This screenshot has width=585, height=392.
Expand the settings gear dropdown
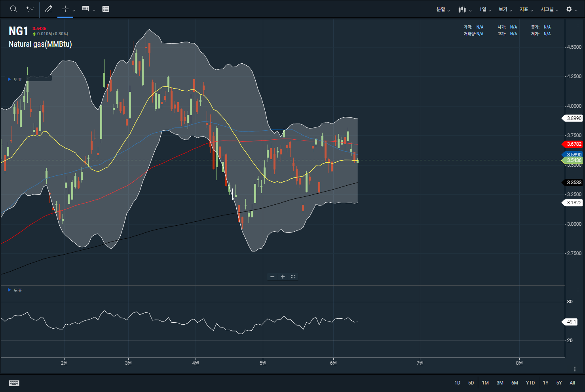pos(572,10)
